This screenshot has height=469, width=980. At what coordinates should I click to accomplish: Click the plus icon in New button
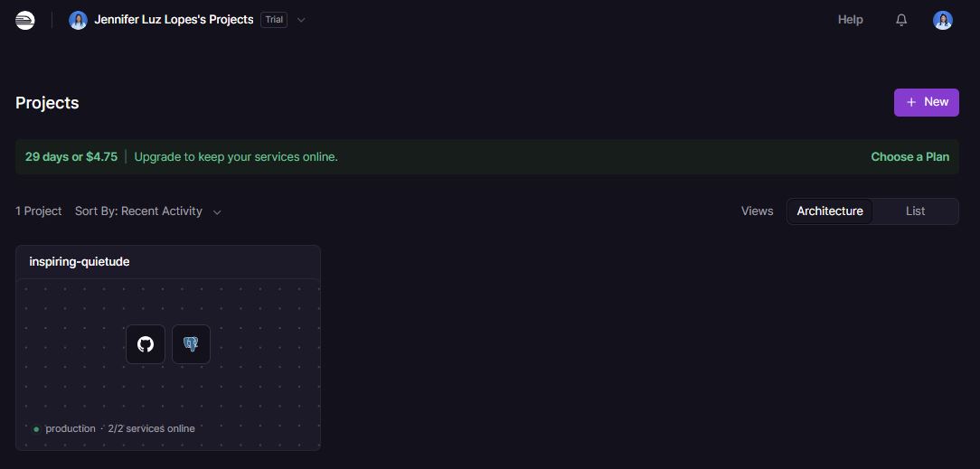pos(911,102)
